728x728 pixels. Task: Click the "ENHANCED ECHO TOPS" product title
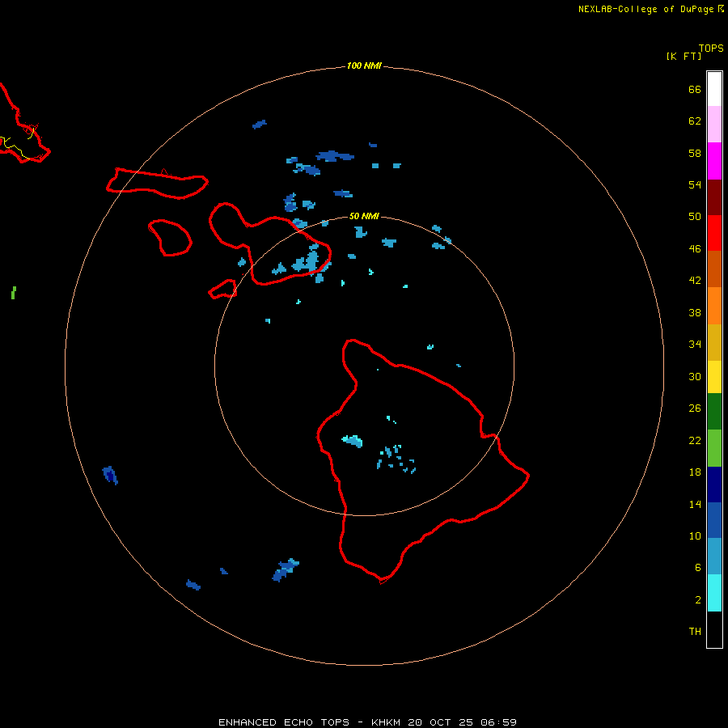[x=284, y=722]
